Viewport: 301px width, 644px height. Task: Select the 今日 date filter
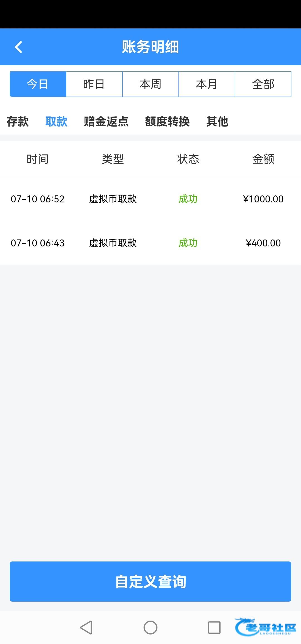pyautogui.click(x=38, y=84)
